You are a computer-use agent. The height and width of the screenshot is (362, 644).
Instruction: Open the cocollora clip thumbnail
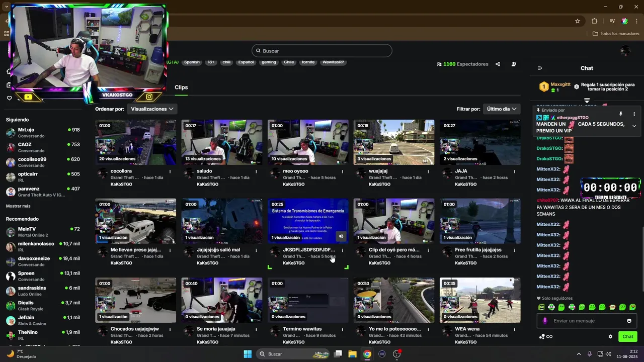(136, 142)
